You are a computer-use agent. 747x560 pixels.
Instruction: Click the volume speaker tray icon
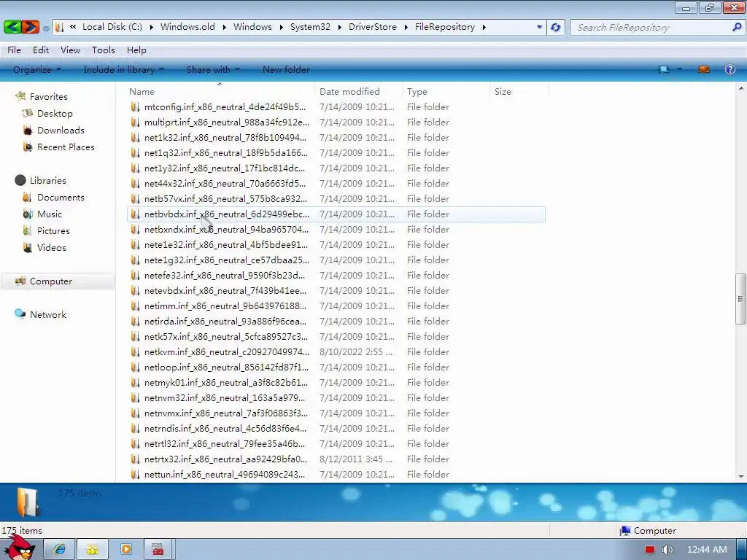tap(667, 550)
